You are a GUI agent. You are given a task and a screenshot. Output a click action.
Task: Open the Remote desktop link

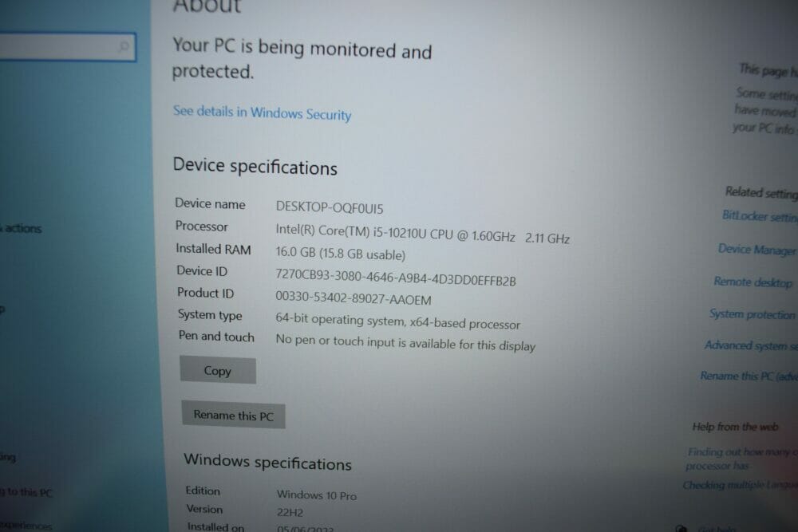(x=753, y=282)
